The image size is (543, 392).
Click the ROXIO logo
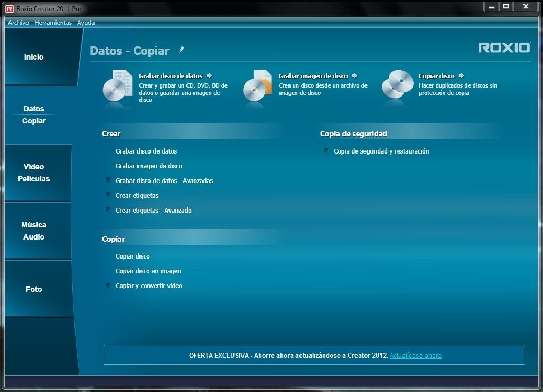(x=504, y=47)
